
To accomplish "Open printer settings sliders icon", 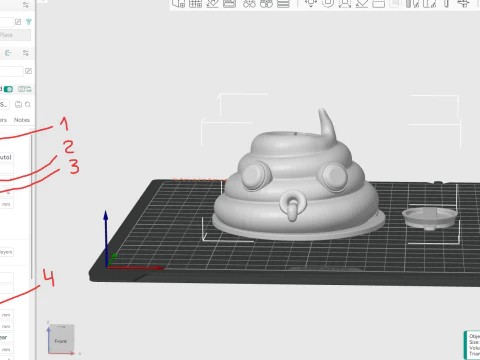I will coord(26,5).
